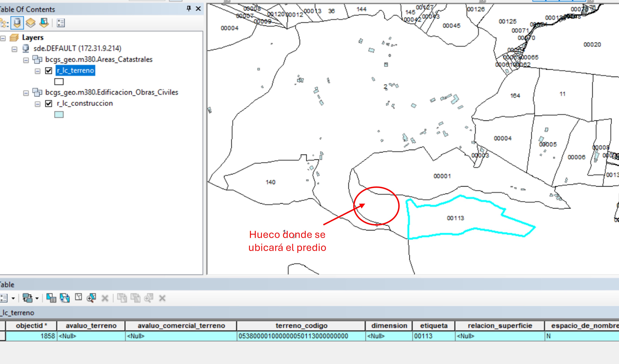Open Table Options menu icon
The image size is (619, 364).
click(x=4, y=298)
